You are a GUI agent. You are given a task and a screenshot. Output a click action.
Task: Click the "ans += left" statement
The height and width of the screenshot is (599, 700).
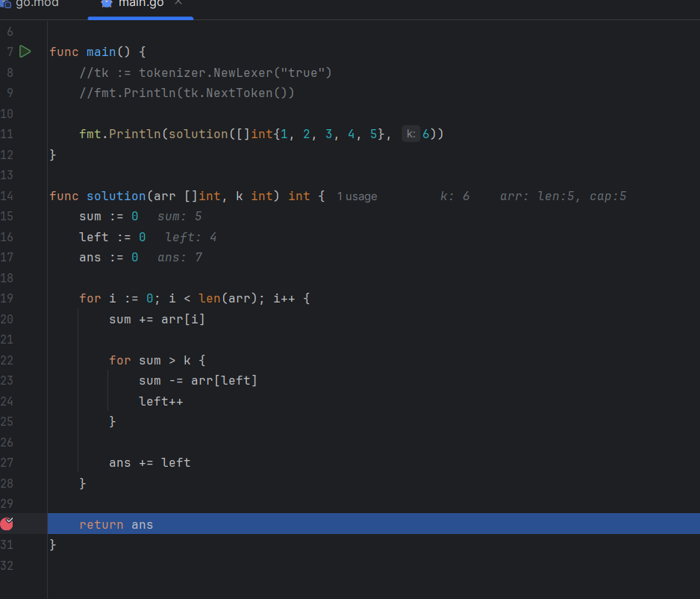point(149,463)
